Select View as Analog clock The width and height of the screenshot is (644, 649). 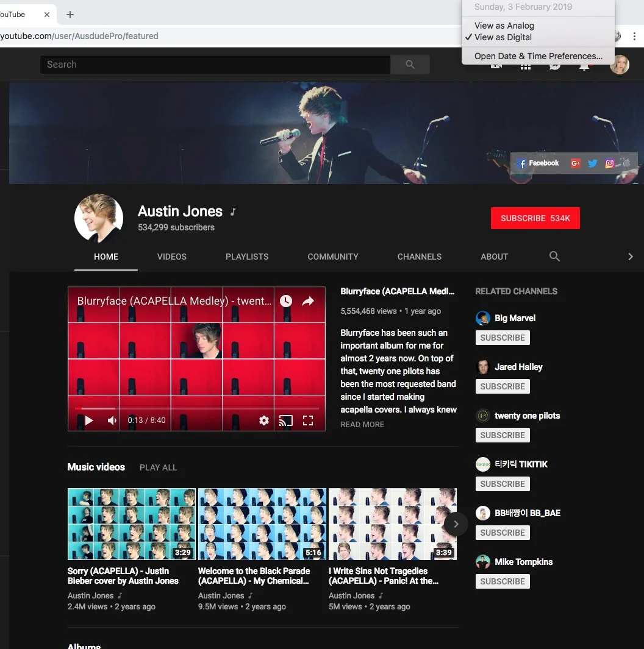[x=504, y=26]
